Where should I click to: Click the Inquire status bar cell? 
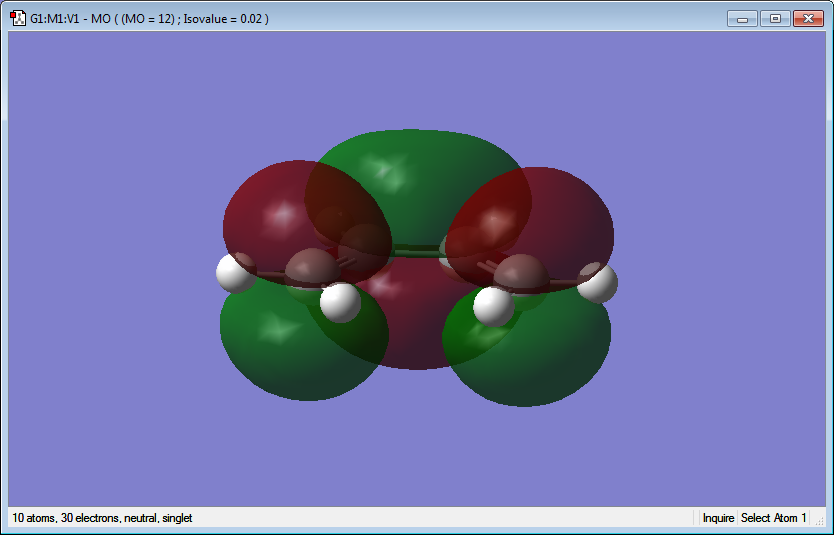click(718, 518)
